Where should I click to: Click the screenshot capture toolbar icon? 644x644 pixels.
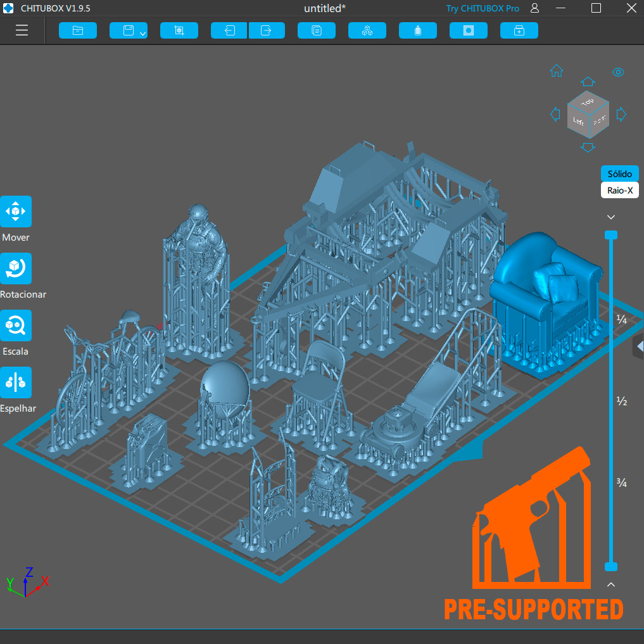[x=179, y=30]
